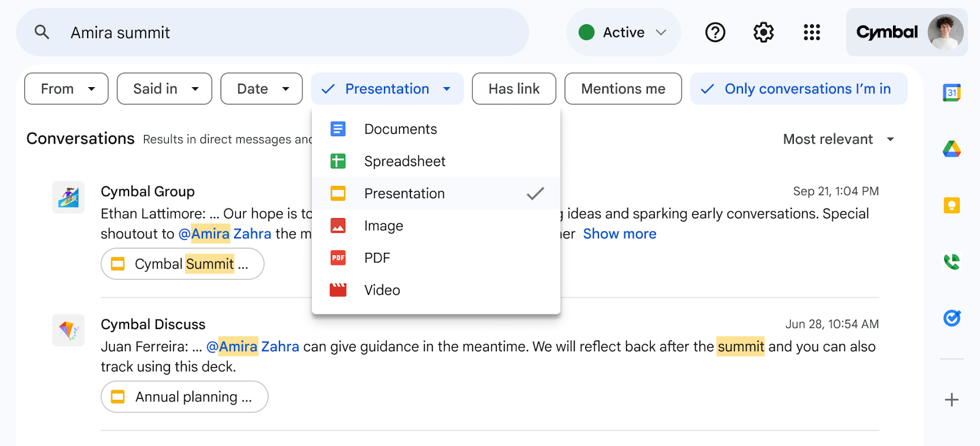980x446 pixels.
Task: Open Google Drive in side panel
Action: pos(952,149)
